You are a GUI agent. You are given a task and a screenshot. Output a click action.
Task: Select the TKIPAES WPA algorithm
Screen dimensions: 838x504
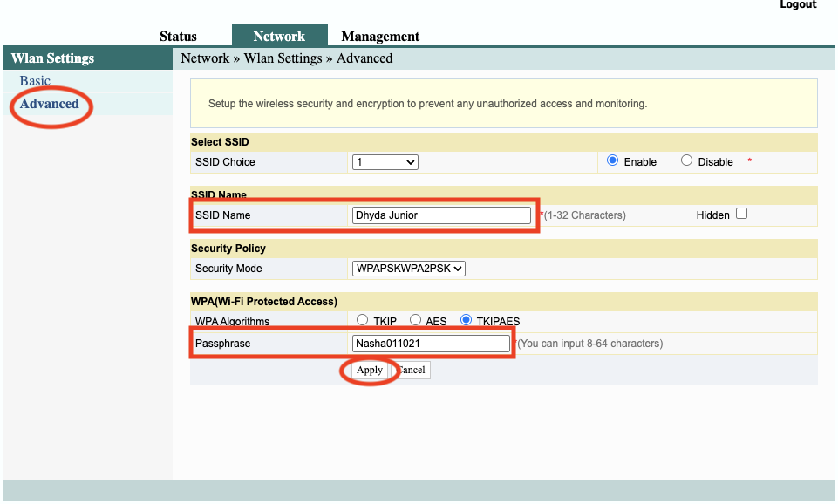click(x=467, y=320)
